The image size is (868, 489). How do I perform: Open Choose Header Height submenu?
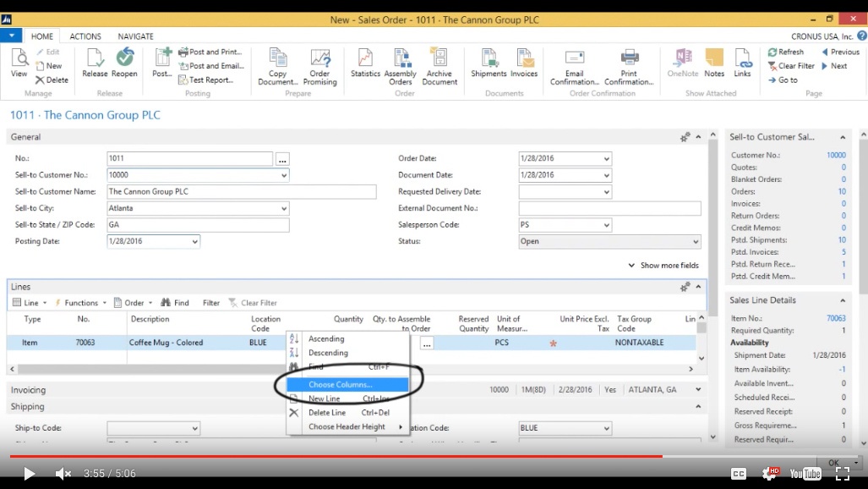(x=347, y=426)
